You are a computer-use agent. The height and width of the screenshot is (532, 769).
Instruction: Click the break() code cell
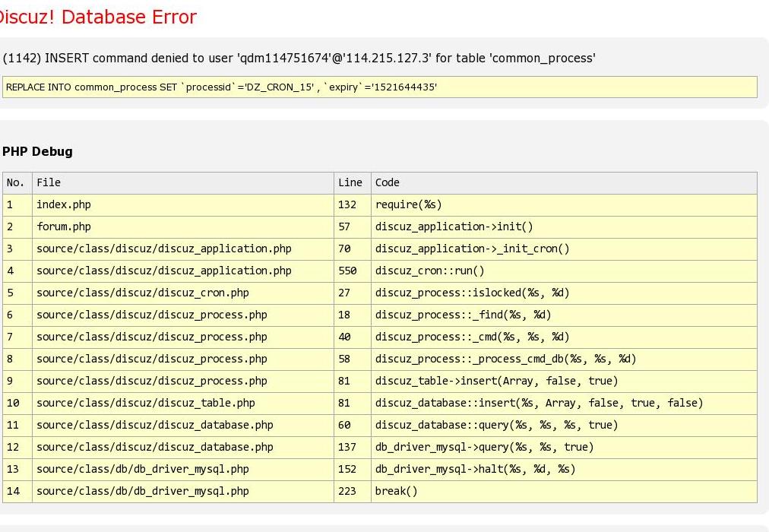[564, 492]
